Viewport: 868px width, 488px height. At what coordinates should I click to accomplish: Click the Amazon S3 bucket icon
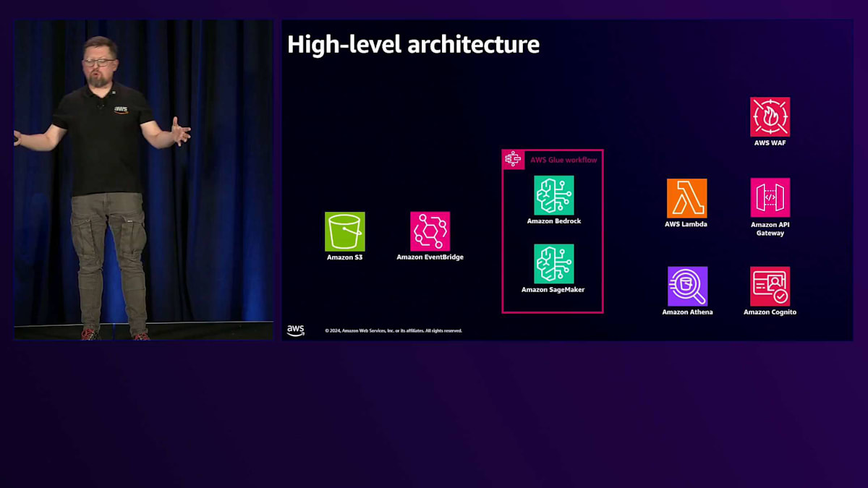point(344,231)
